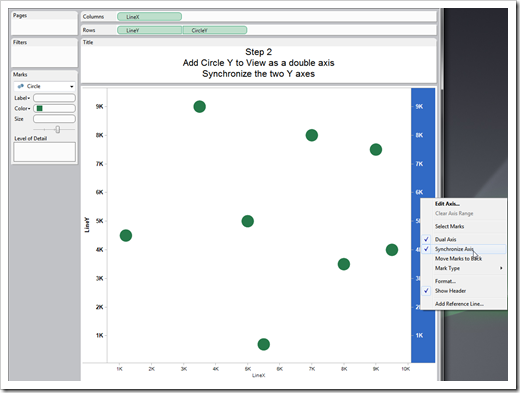This screenshot has width=520, height=393.
Task: Choose Add Reference Line option
Action: (x=459, y=304)
